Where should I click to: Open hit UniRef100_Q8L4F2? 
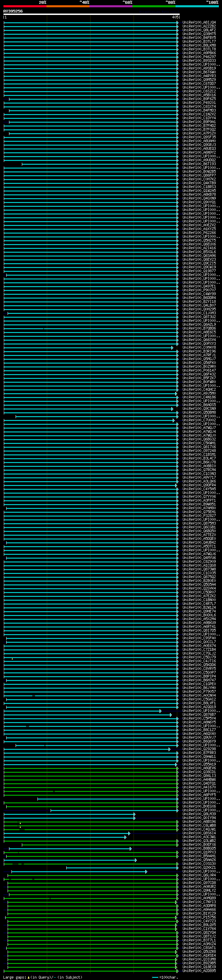(199, 30)
